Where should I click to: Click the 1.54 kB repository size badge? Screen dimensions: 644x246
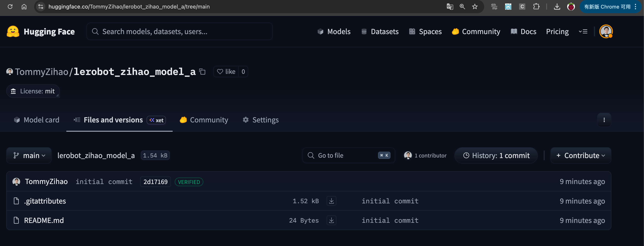click(x=155, y=156)
